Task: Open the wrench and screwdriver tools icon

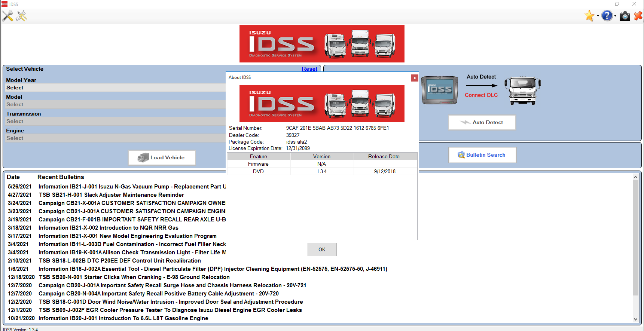Action: 7,16
